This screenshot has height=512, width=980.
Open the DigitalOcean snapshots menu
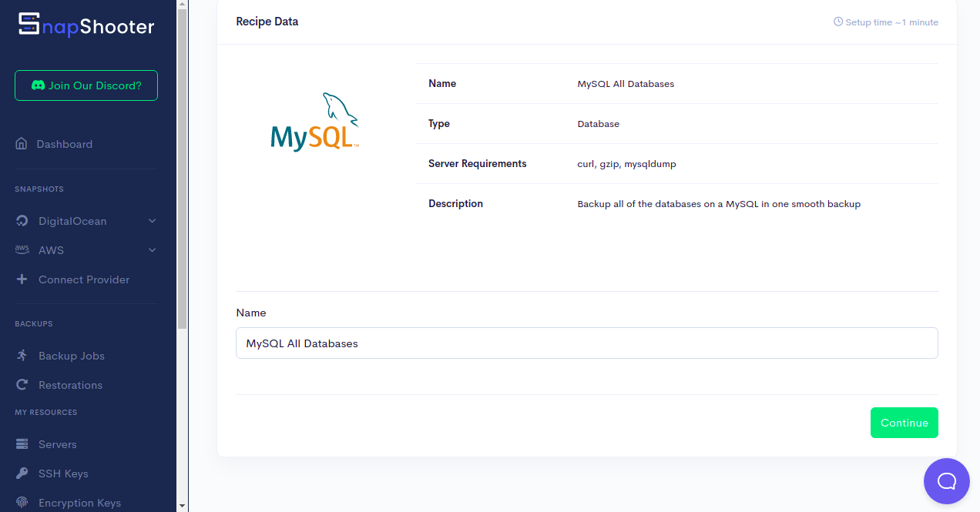(x=72, y=221)
